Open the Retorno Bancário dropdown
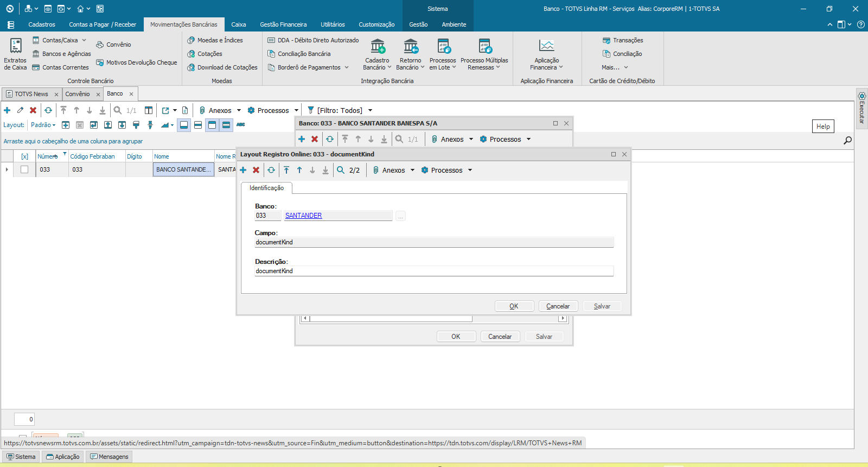868x467 pixels. point(410,54)
